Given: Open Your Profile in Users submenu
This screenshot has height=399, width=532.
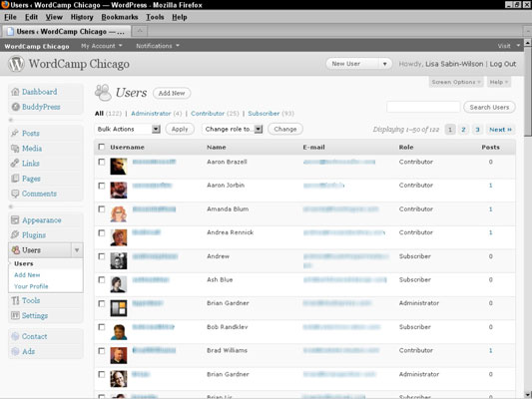Looking at the screenshot, I should 31,286.
